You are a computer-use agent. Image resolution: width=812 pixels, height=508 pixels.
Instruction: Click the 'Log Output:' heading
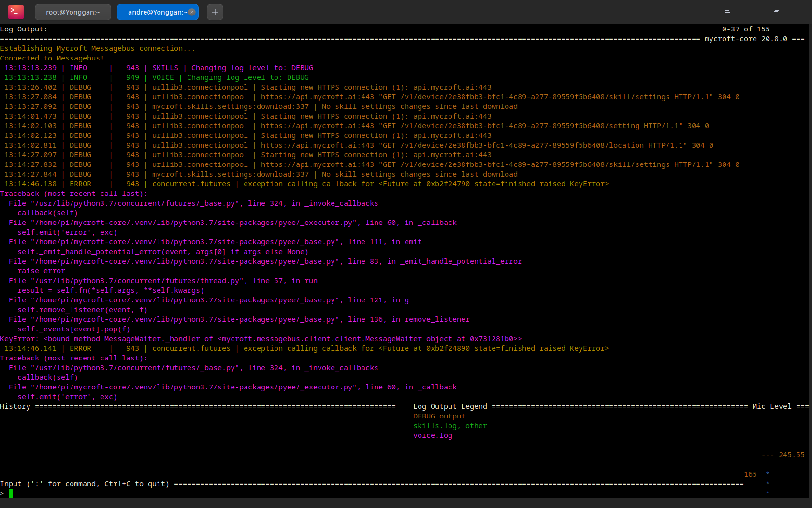coord(24,29)
